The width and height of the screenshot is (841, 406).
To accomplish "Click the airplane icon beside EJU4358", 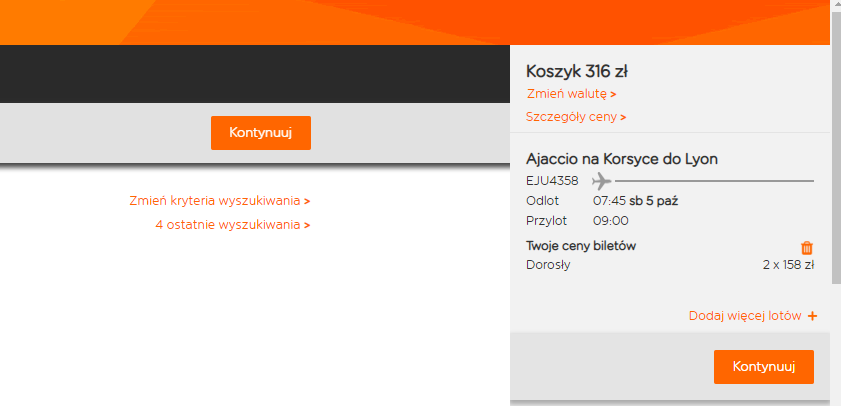I will pos(602,181).
